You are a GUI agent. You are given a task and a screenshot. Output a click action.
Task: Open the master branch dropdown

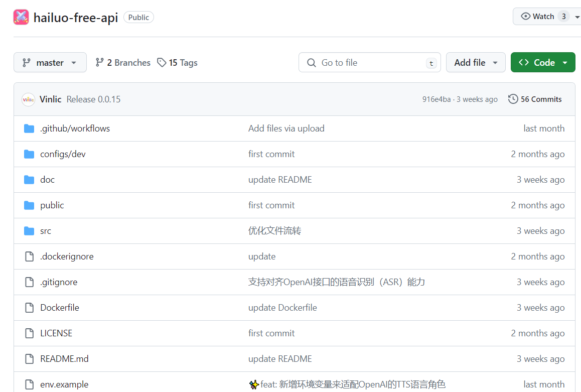click(x=50, y=62)
